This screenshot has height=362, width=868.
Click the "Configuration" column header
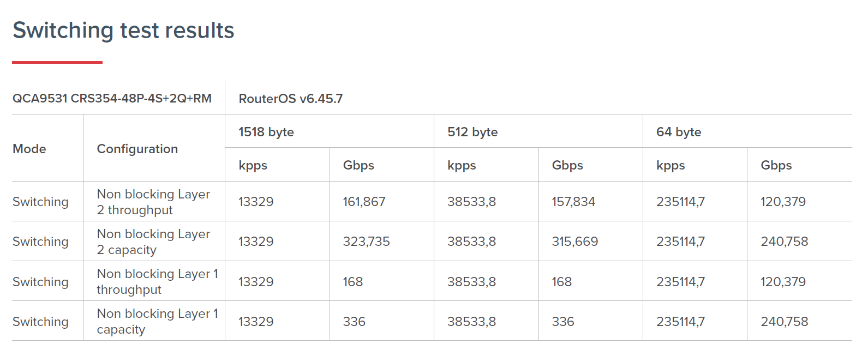click(137, 149)
